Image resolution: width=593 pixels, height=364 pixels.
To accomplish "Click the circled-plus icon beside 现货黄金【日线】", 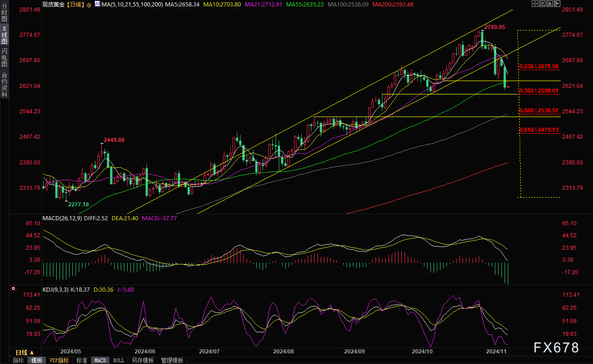I will click(89, 4).
